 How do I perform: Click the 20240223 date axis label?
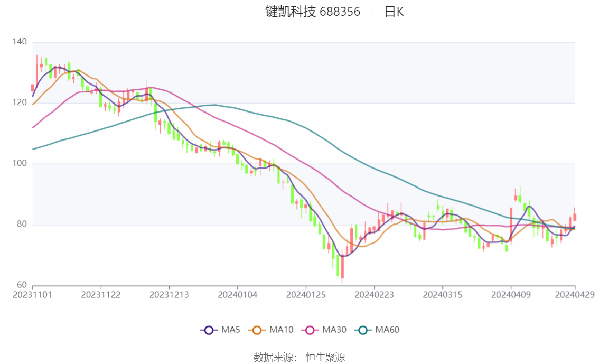[374, 295]
